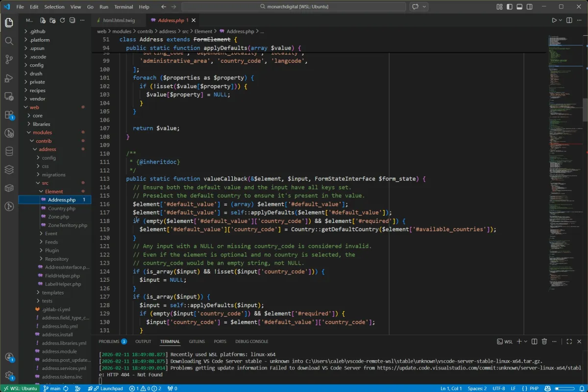Open the terminal profile dropdown arrow
Screen dimensions: 588x392
(525, 342)
